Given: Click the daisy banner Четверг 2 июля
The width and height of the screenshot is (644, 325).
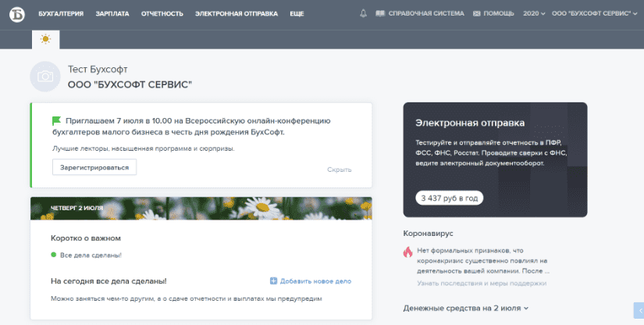Looking at the screenshot, I should [201, 209].
